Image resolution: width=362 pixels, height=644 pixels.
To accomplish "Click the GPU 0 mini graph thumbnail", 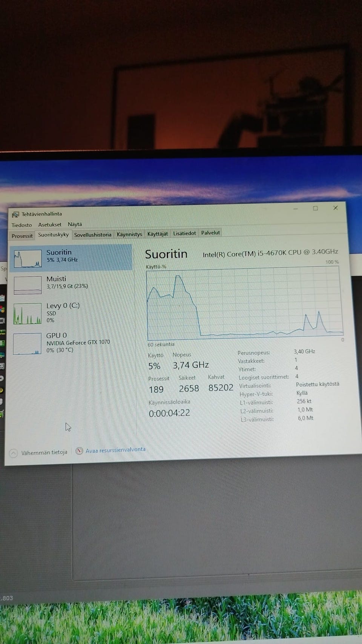I will [27, 344].
